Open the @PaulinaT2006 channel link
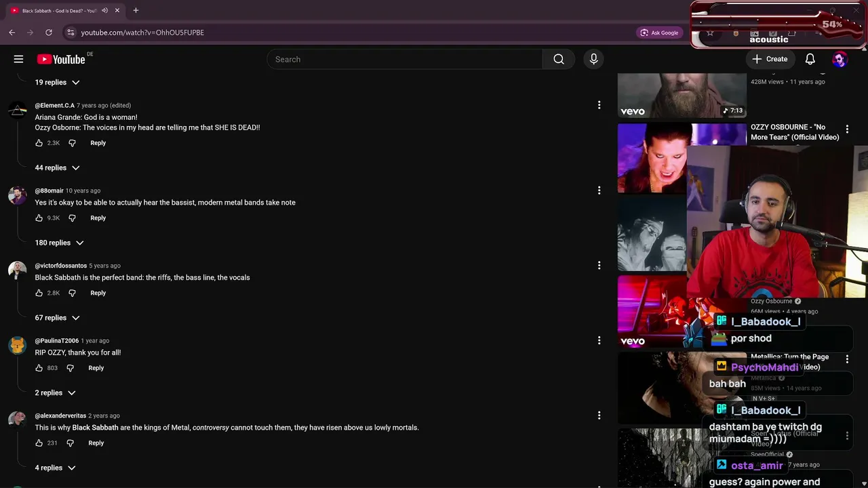This screenshot has height=488, width=868. point(57,340)
